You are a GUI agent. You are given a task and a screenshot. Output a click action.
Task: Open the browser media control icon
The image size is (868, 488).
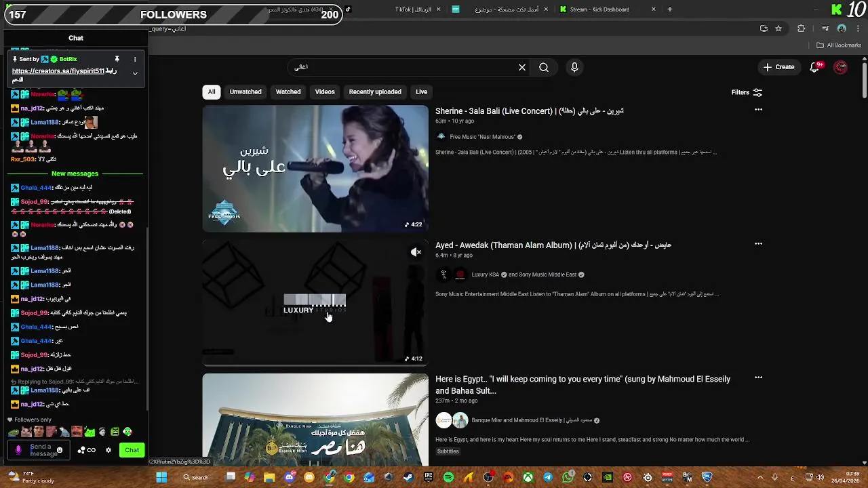pos(825,28)
